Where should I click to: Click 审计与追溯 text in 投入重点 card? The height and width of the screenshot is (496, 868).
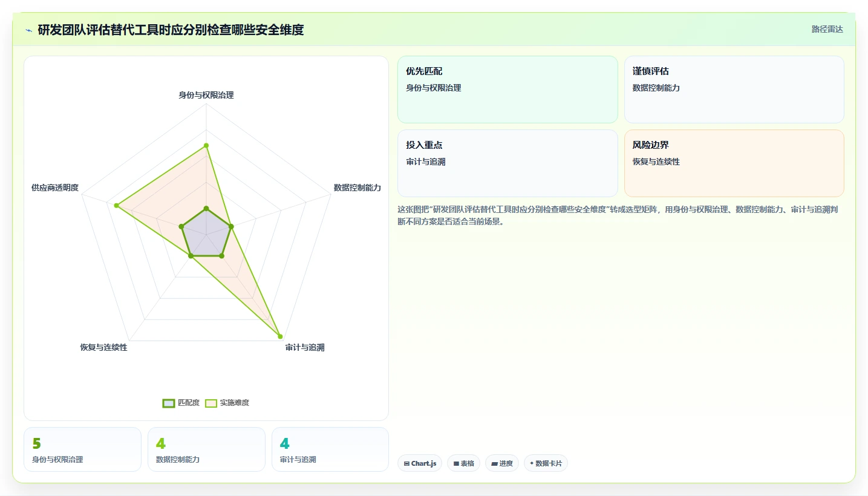pyautogui.click(x=426, y=162)
